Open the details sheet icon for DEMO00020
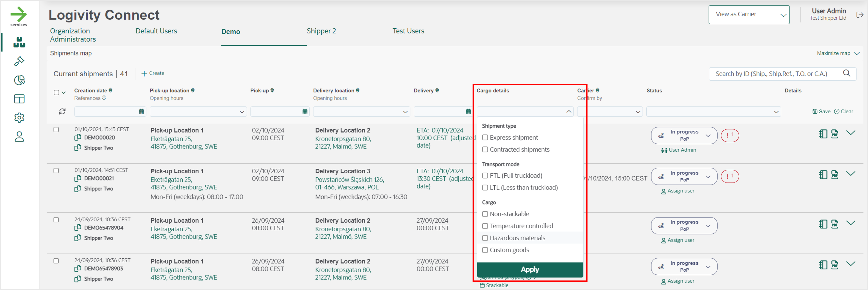Image resolution: width=868 pixels, height=290 pixels. [823, 134]
